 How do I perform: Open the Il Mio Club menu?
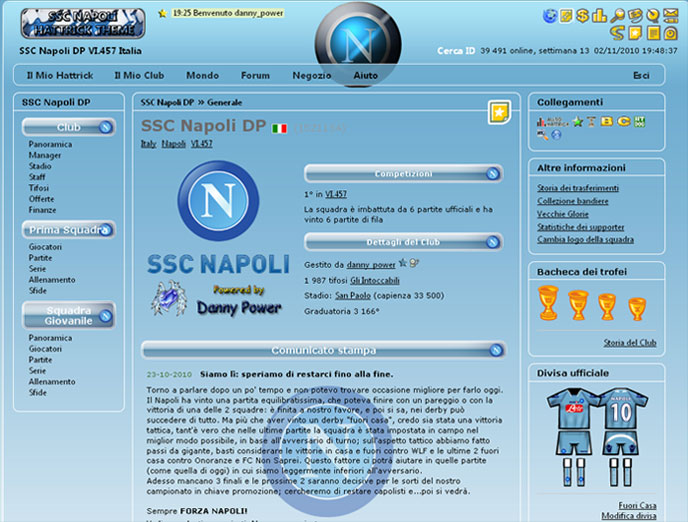click(x=139, y=75)
